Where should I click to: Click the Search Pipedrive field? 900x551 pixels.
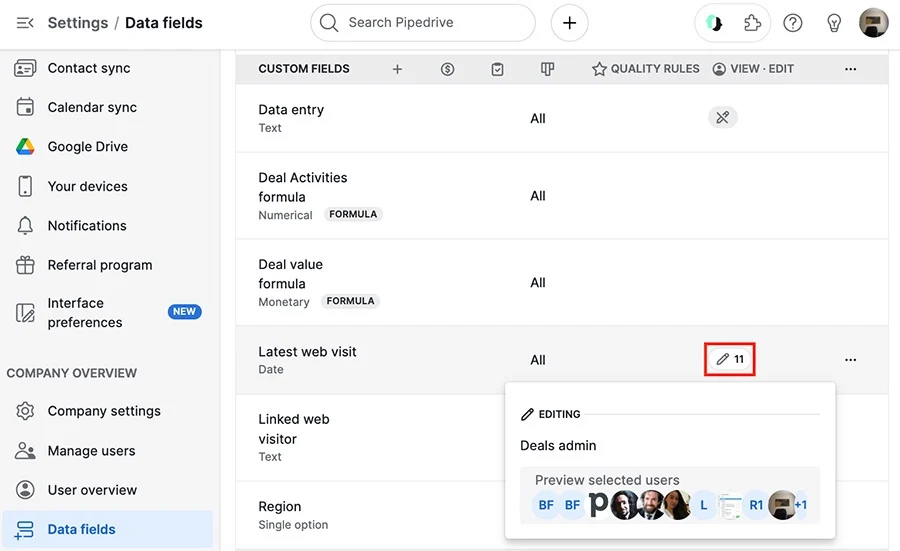[x=423, y=23]
